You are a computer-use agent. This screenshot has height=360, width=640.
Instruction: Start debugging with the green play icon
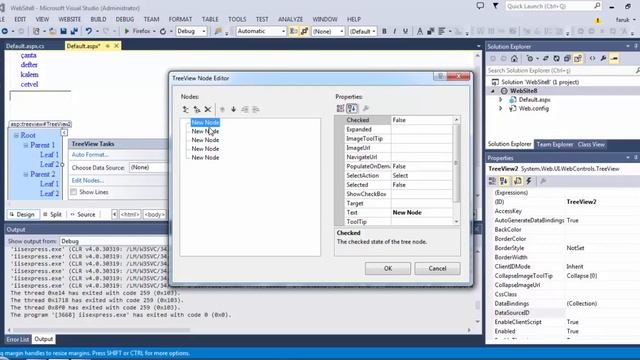pyautogui.click(x=127, y=31)
